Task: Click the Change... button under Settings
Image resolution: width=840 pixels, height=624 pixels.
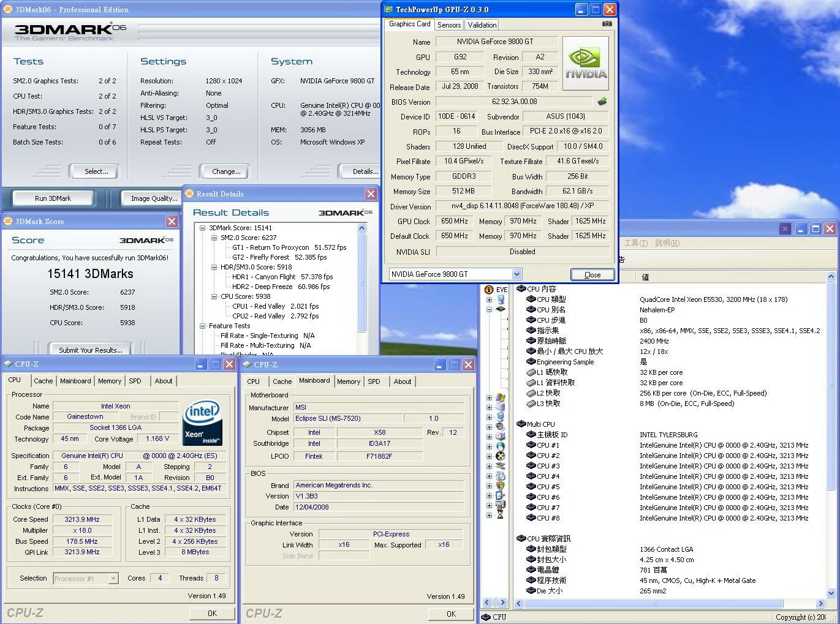Action: pyautogui.click(x=224, y=171)
